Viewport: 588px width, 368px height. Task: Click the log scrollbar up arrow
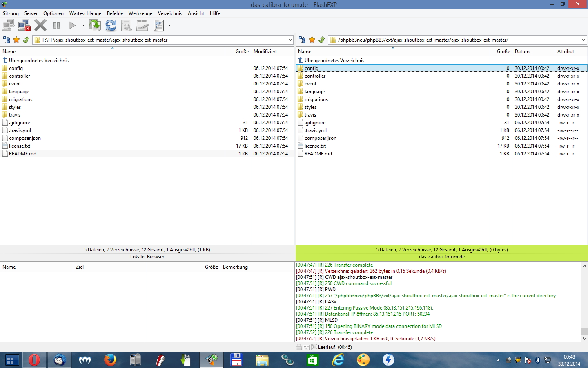click(584, 266)
